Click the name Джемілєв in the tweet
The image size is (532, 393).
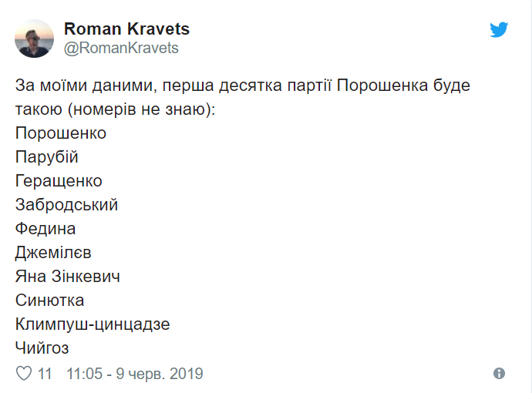53,253
